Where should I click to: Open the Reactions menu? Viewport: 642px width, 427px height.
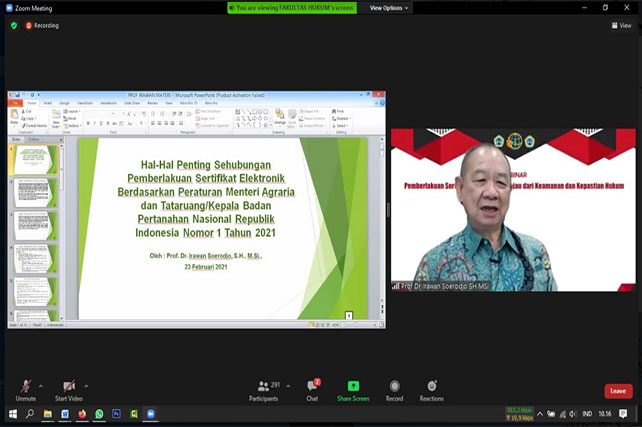click(x=432, y=390)
